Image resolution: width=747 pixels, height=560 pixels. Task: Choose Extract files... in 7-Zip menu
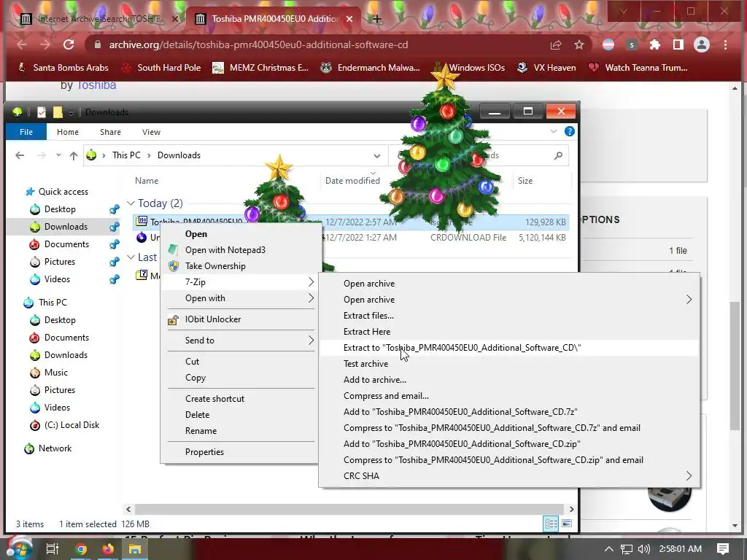508,316
